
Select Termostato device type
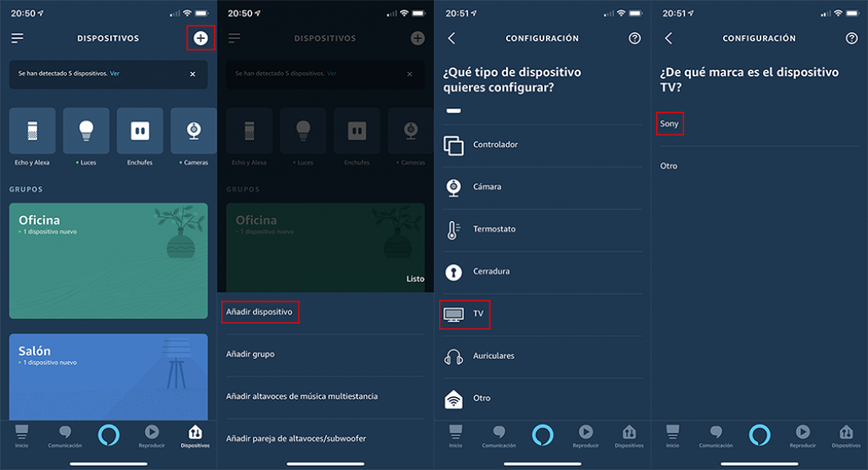542,229
